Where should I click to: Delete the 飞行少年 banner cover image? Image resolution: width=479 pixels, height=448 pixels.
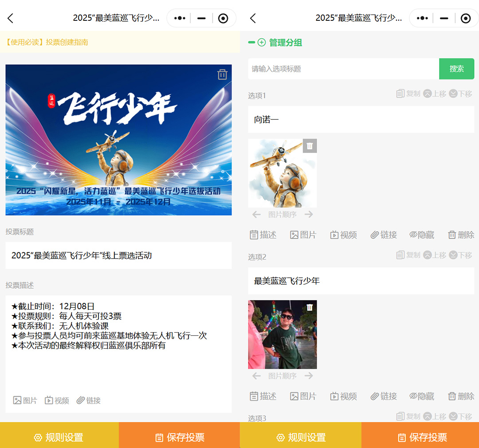222,75
